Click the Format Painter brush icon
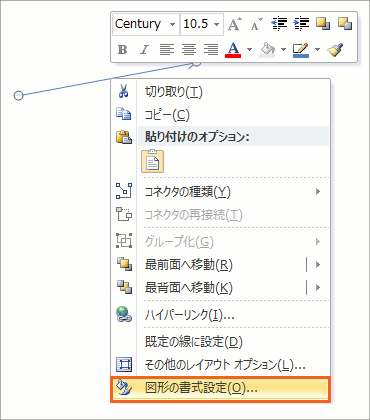 click(335, 50)
